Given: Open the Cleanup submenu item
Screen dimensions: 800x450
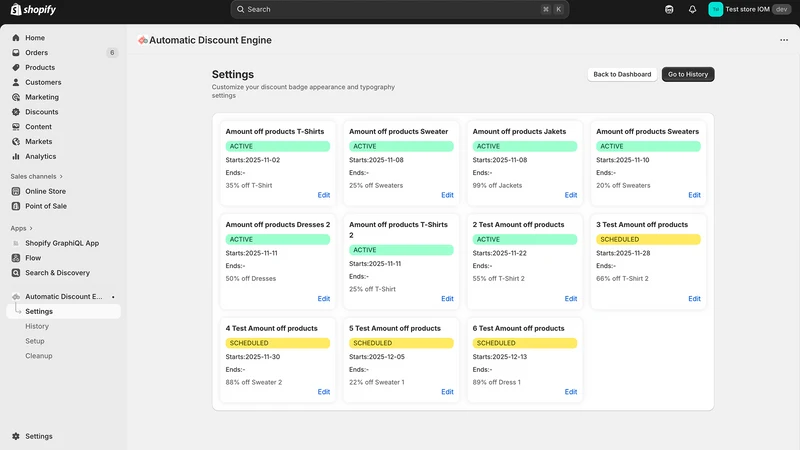Looking at the screenshot, I should [39, 356].
